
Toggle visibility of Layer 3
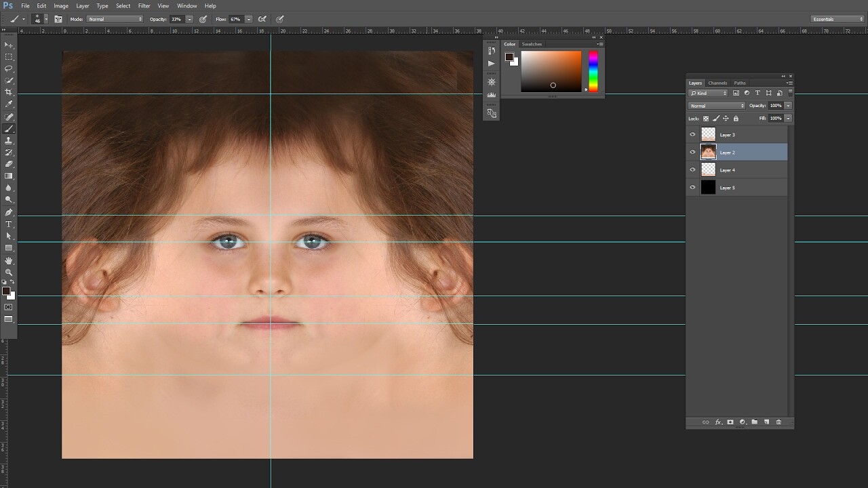(692, 134)
